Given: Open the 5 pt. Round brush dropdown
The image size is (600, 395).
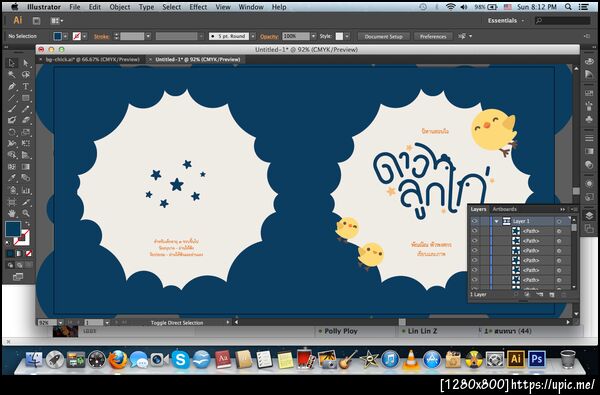Looking at the screenshot, I should click(253, 36).
